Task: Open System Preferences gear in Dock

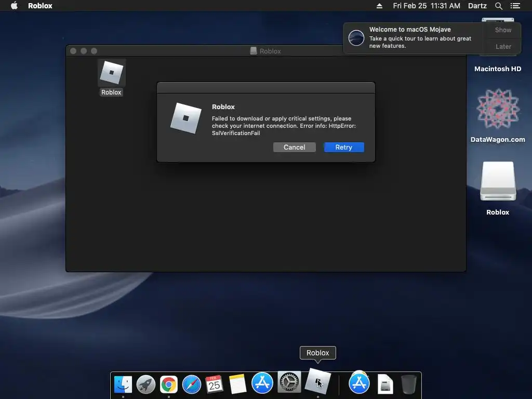Action: click(289, 382)
